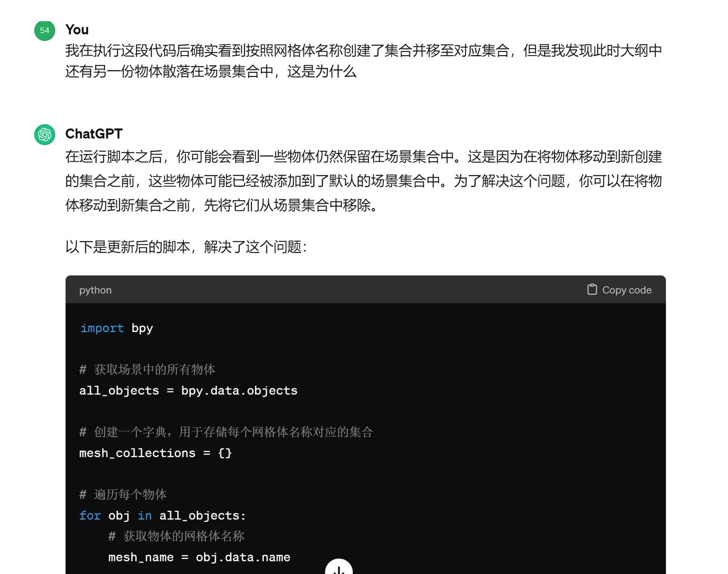Click the ChatGPT logo avatar
The height and width of the screenshot is (574, 728).
coord(44,135)
